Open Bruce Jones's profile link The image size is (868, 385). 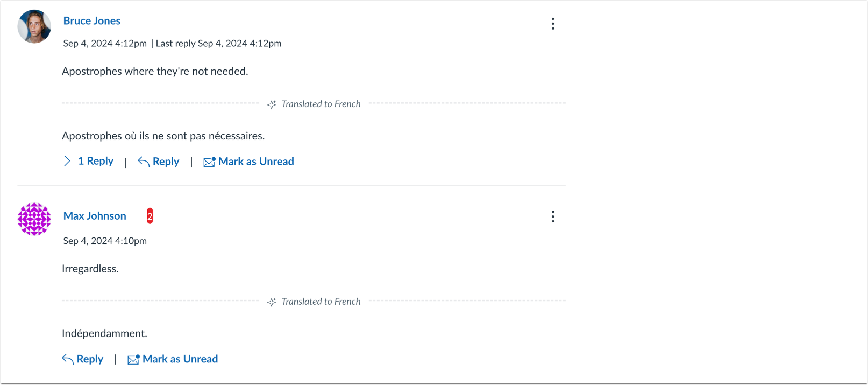pos(92,20)
